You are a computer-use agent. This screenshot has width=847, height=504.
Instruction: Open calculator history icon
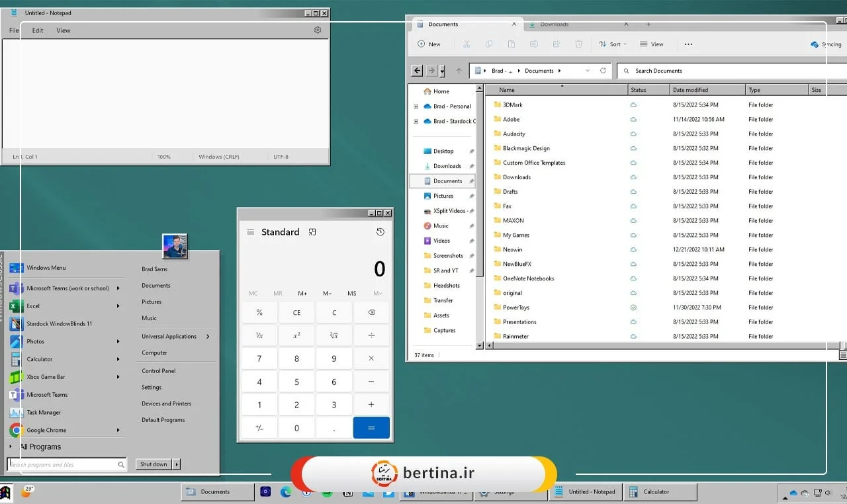[380, 232]
